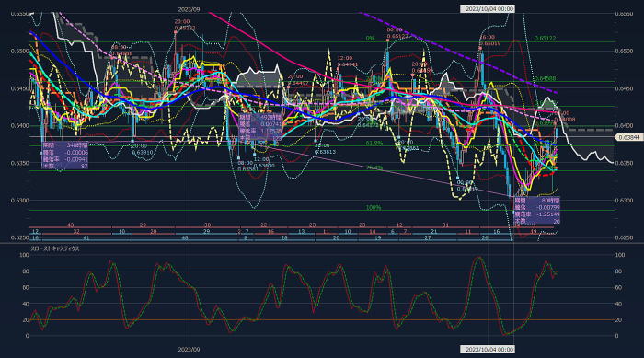Viewport: 644px width, 358px height.
Task: Click the 0.6300 tick on right price axis
Action: (624, 201)
